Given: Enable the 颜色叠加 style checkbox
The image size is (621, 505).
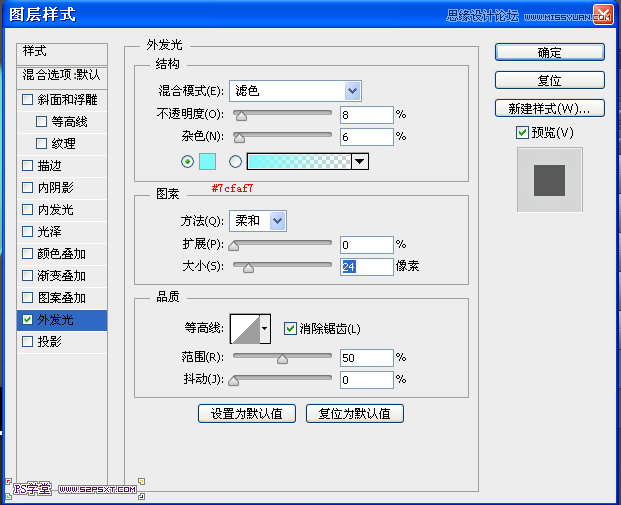Looking at the screenshot, I should [x=27, y=253].
